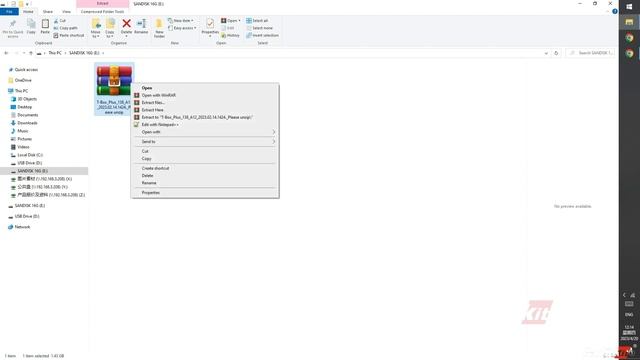Click History in the Open group
This screenshot has height=360, width=640.
(x=231, y=36)
